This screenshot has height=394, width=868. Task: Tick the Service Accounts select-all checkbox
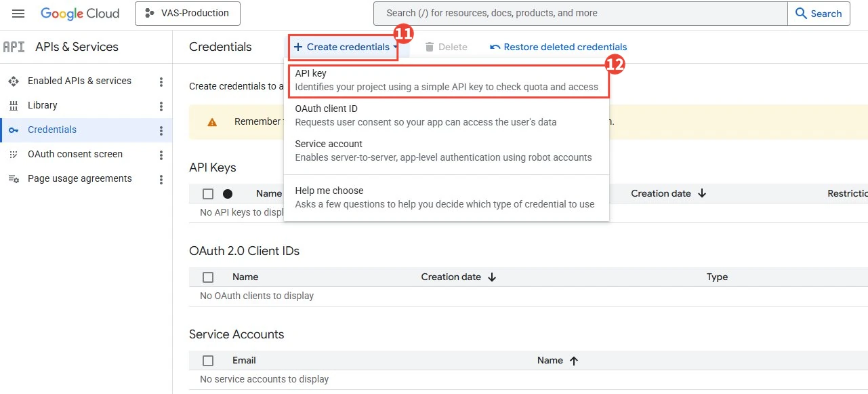208,361
